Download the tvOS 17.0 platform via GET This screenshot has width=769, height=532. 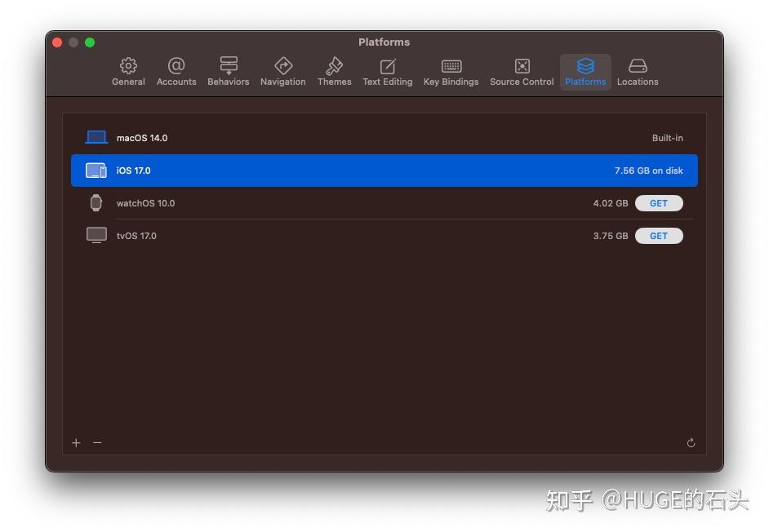(x=659, y=236)
